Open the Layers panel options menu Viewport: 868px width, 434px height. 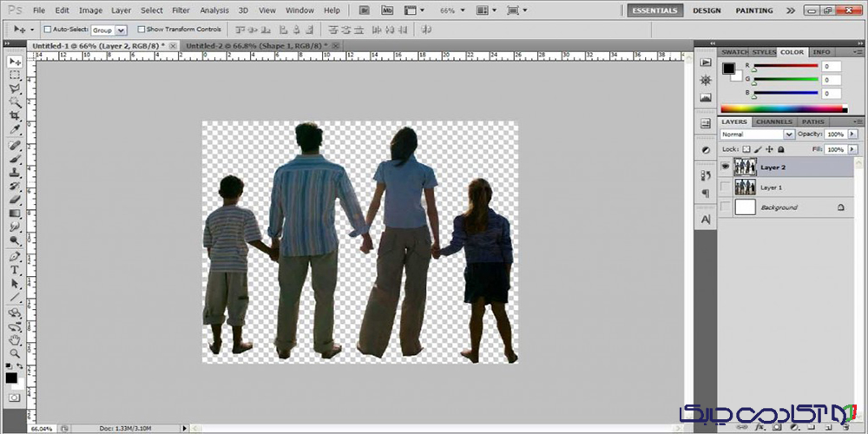tap(858, 122)
